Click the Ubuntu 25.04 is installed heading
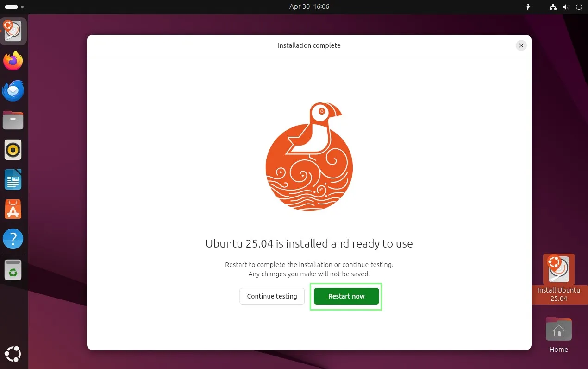588x369 pixels. [309, 243]
